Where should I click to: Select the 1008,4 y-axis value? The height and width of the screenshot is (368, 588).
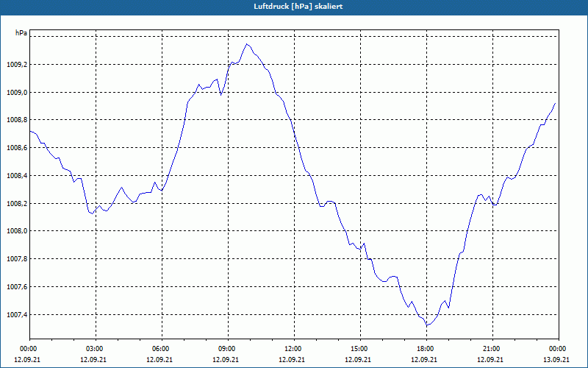17,176
